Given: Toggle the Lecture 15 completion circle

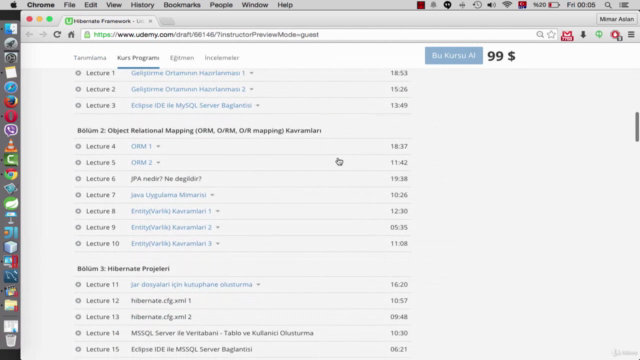Looking at the screenshot, I should pos(78,349).
